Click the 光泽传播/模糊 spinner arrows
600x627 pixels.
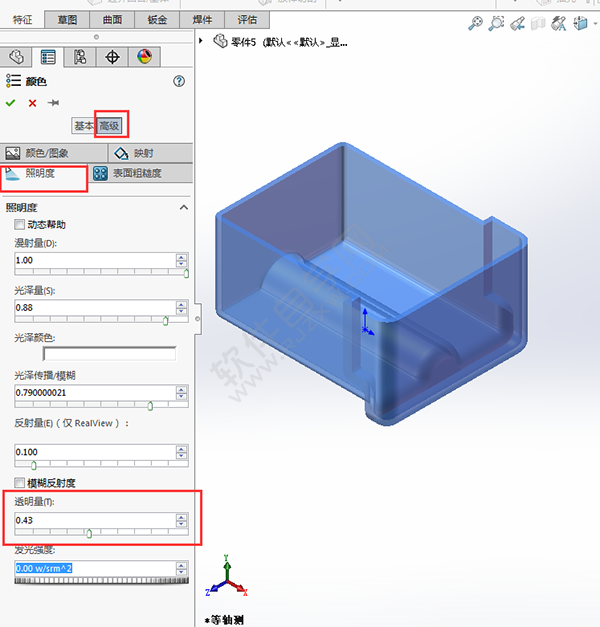click(181, 393)
